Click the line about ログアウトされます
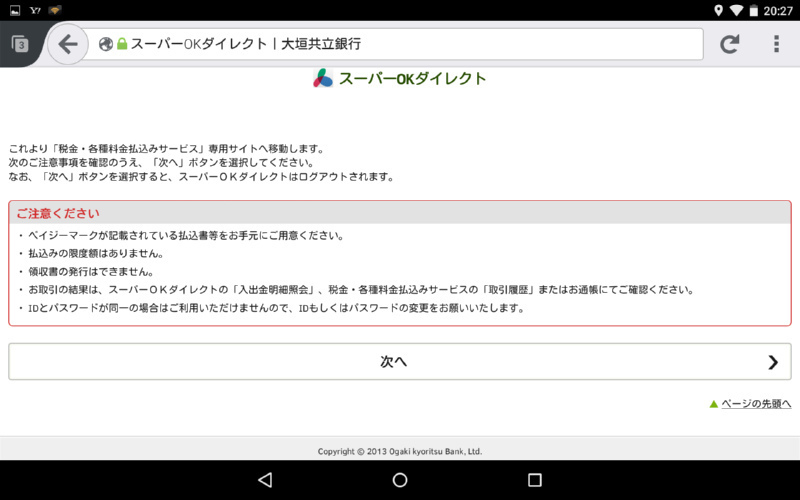Image resolution: width=800 pixels, height=500 pixels. [202, 177]
